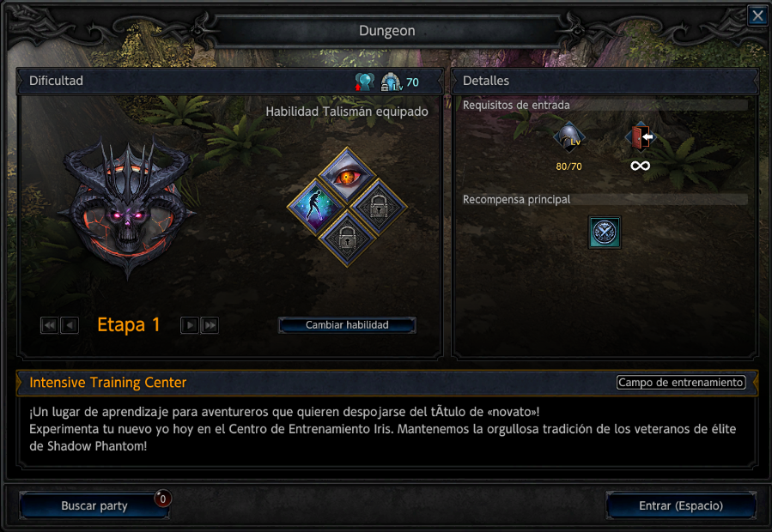Screen dimensions: 772x532
Task: Click the red eye talisman skill icon
Action: [347, 177]
